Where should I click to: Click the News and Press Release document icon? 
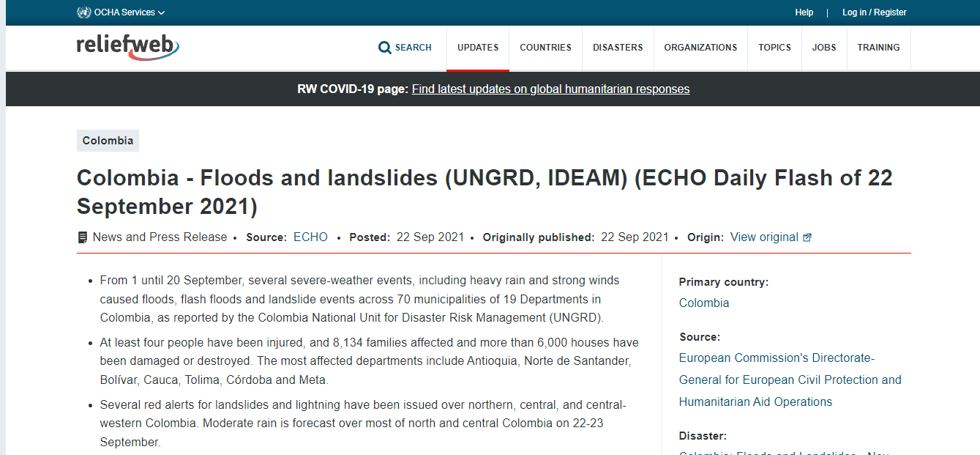click(x=83, y=237)
